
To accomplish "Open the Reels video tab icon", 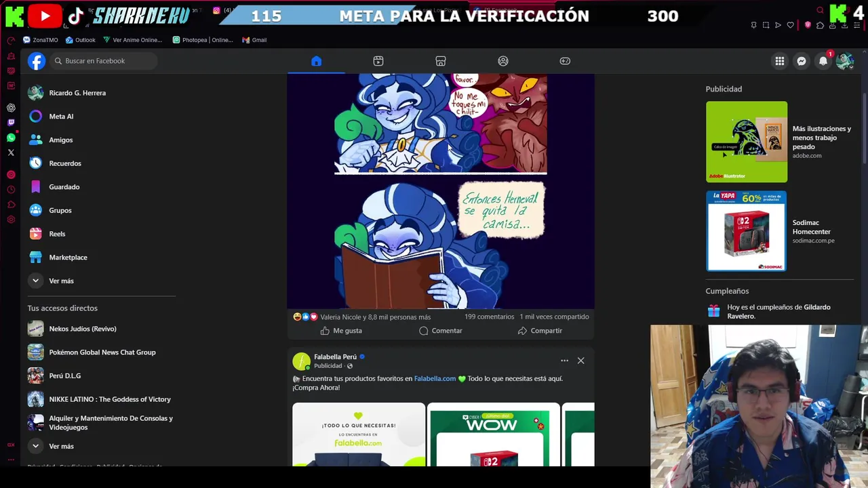I will 378,61.
